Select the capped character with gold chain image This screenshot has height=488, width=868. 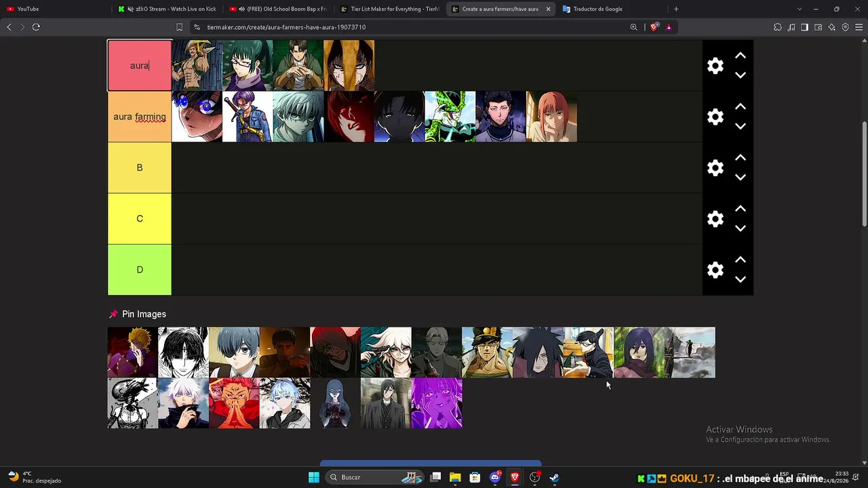pos(487,352)
